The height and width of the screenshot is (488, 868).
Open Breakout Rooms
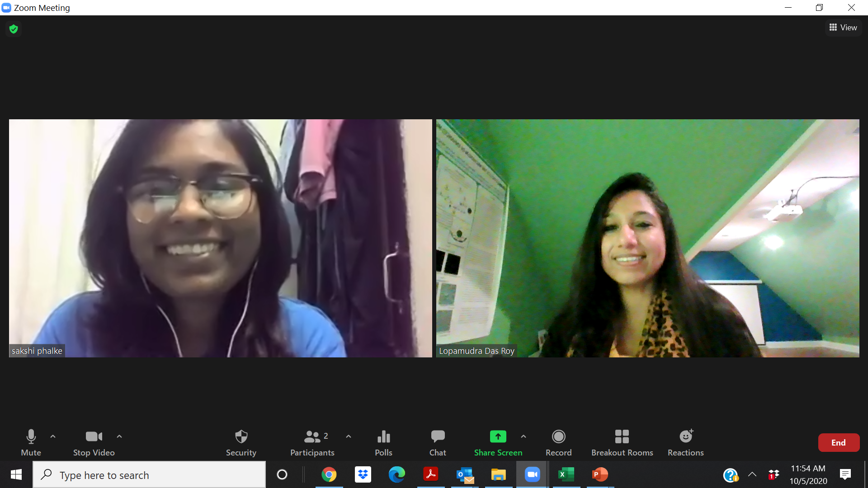pyautogui.click(x=622, y=442)
